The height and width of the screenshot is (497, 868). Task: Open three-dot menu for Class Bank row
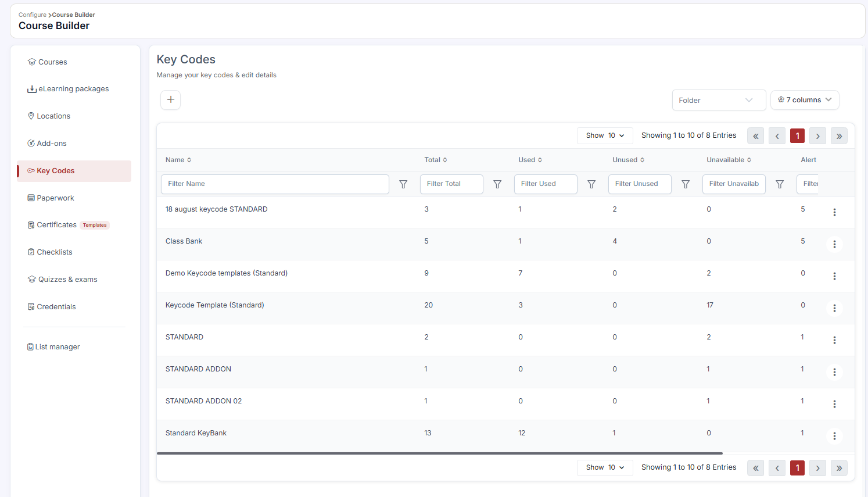point(834,244)
